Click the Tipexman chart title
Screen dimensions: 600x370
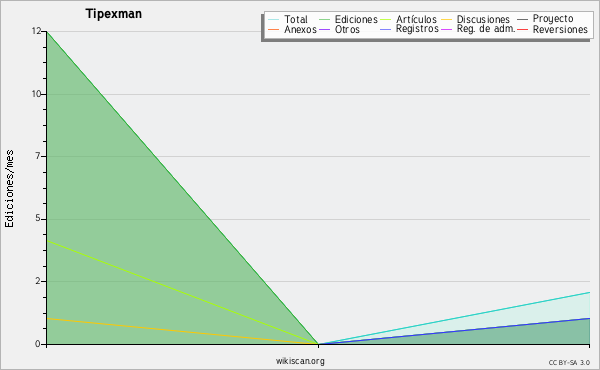point(114,14)
